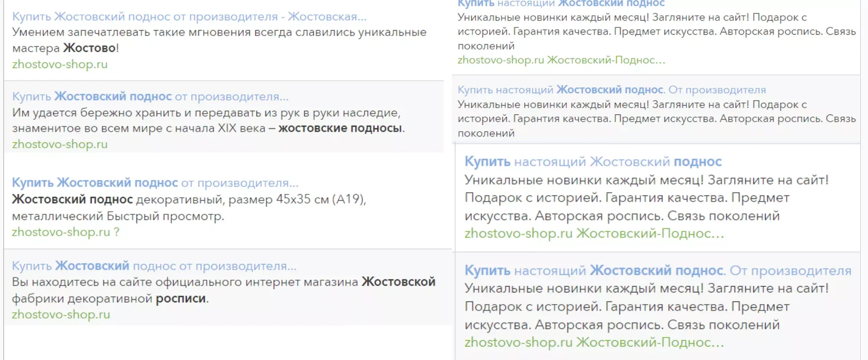Click title above "Вы находитесь на сайте" snippet
Image resolution: width=868 pixels, height=360 pixels.
coord(154,266)
